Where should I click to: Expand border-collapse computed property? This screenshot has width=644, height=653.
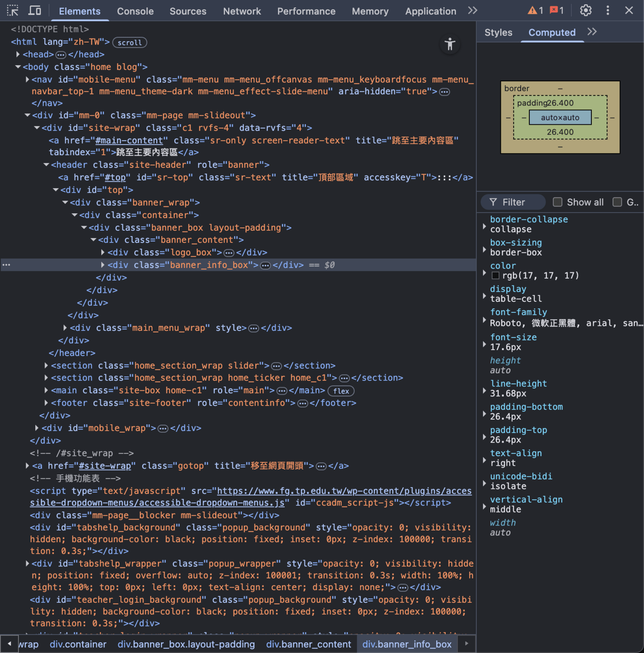point(484,226)
